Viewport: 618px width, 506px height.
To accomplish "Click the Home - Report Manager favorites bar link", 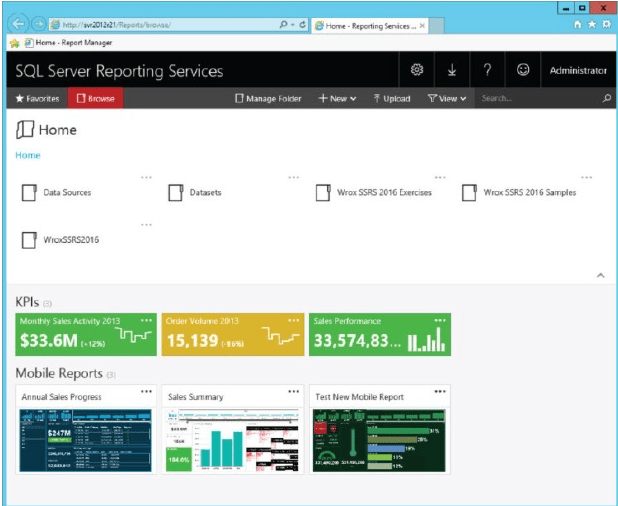I will [69, 43].
